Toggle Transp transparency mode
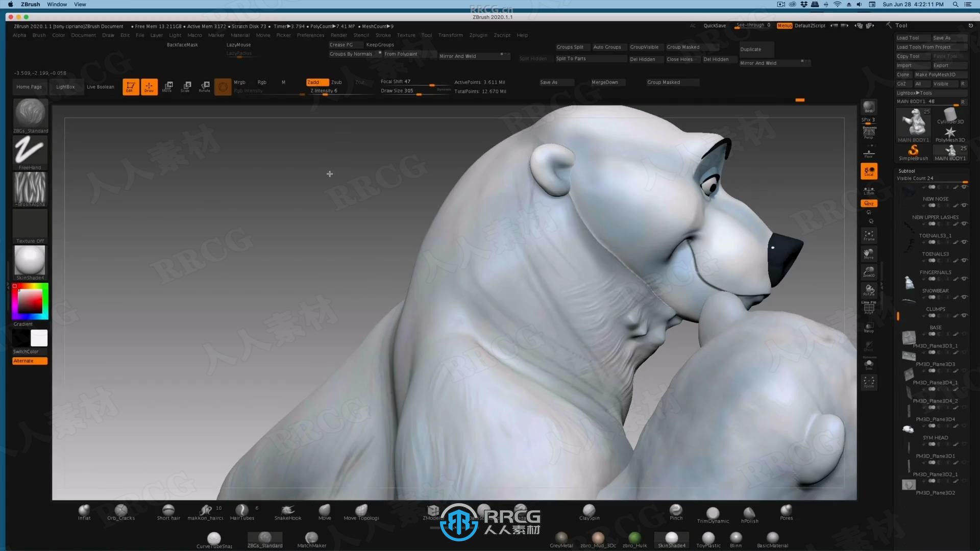The image size is (980, 551). point(869,327)
